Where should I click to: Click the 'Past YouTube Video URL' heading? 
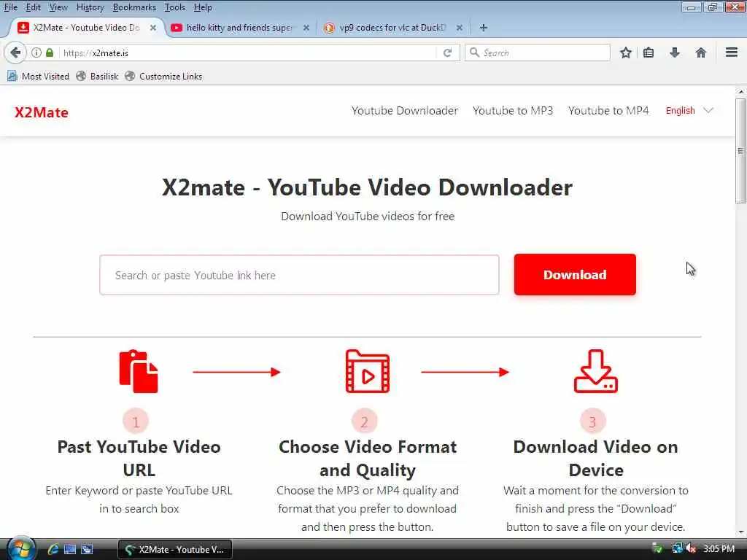[139, 458]
